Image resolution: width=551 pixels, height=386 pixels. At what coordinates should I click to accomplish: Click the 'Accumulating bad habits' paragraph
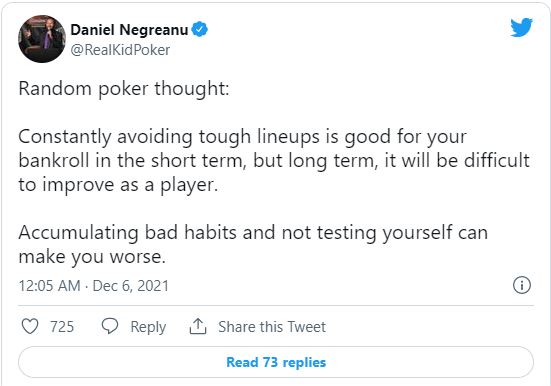point(253,244)
